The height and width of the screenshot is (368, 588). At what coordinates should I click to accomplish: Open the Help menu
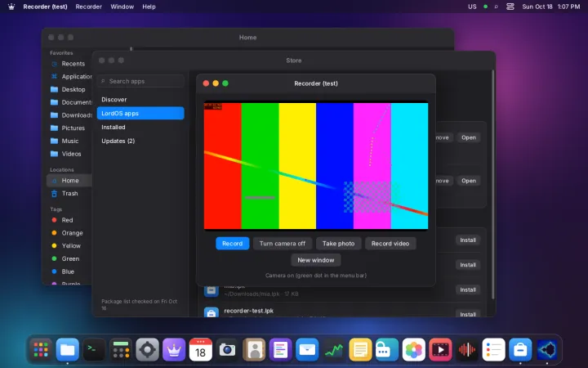(149, 7)
